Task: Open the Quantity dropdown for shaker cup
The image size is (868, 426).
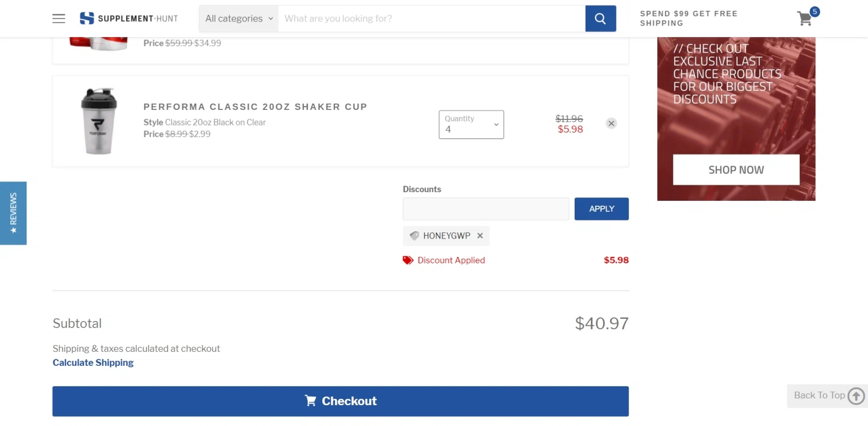Action: point(471,124)
